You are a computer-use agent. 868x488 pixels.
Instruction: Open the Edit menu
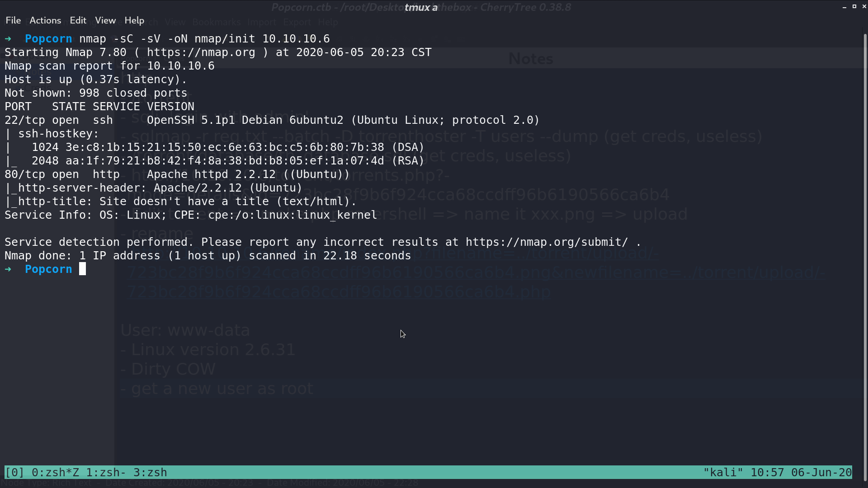[x=78, y=20]
